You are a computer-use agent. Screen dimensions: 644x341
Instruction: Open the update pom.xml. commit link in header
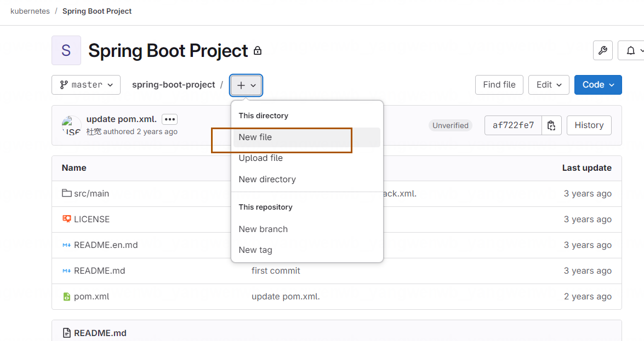122,119
